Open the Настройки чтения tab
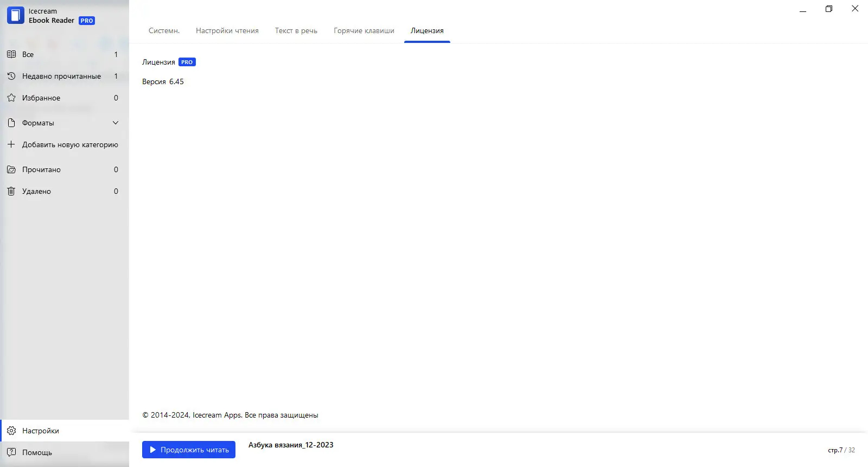 coord(227,30)
